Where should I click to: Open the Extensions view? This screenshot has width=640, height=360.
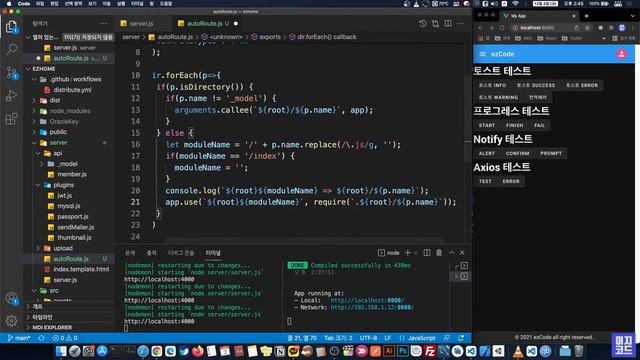(11, 119)
